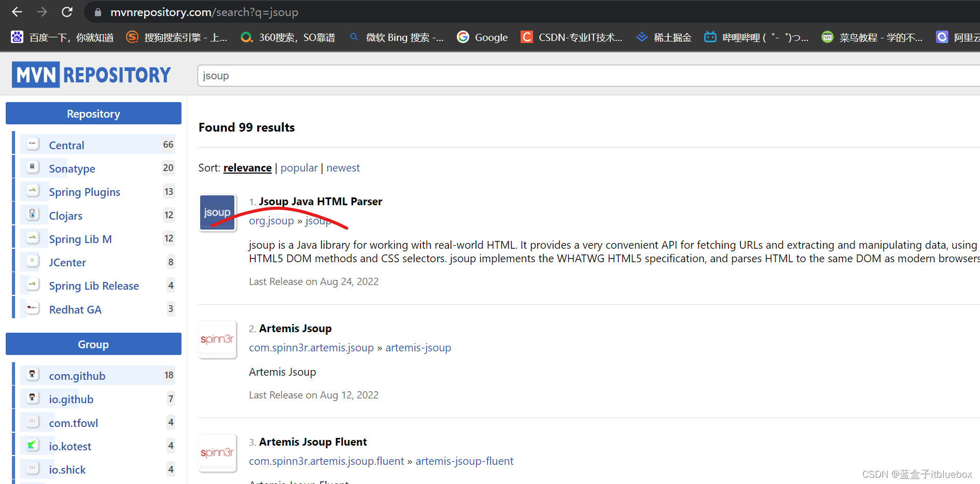Click 'Last Release on Aug 24, 2022' text

point(314,281)
